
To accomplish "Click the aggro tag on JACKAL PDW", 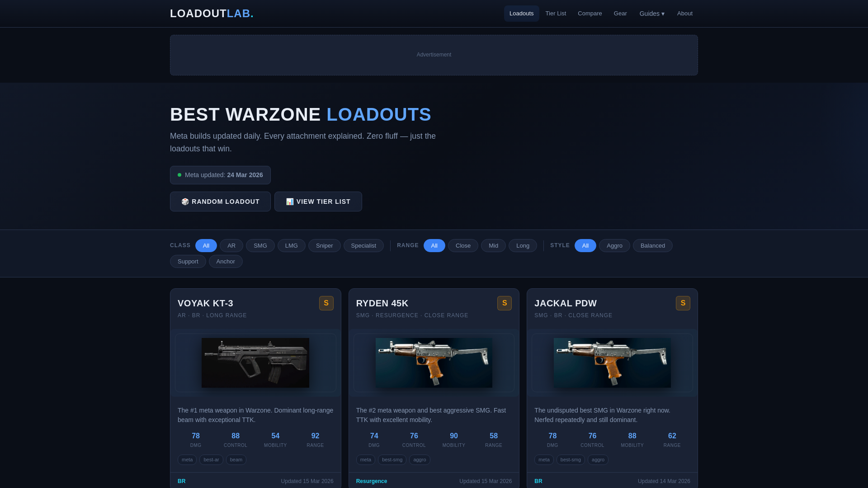I will pyautogui.click(x=598, y=460).
